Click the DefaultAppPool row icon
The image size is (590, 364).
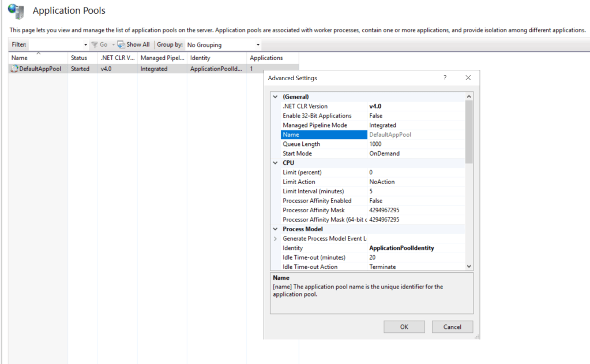pyautogui.click(x=14, y=69)
